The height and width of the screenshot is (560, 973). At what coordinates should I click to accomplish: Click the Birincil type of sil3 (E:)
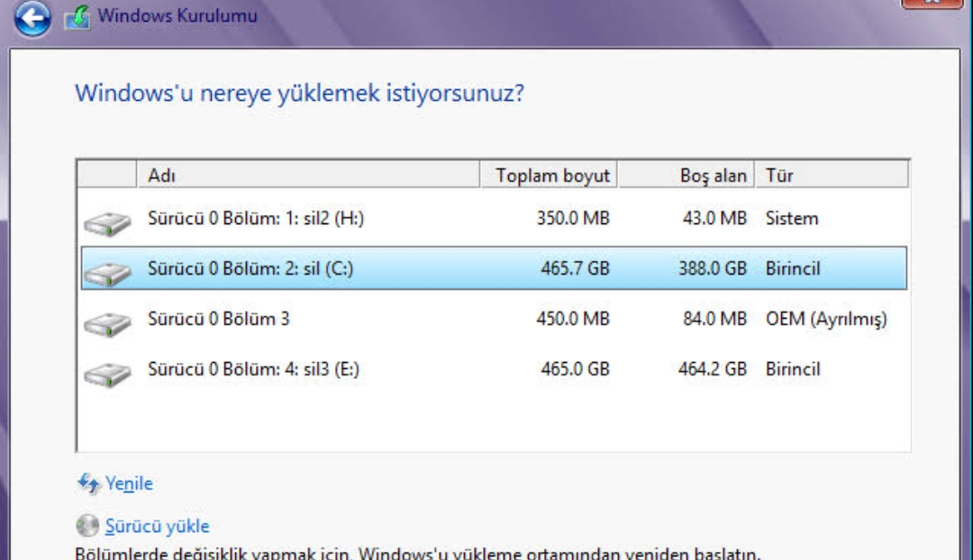tap(793, 369)
